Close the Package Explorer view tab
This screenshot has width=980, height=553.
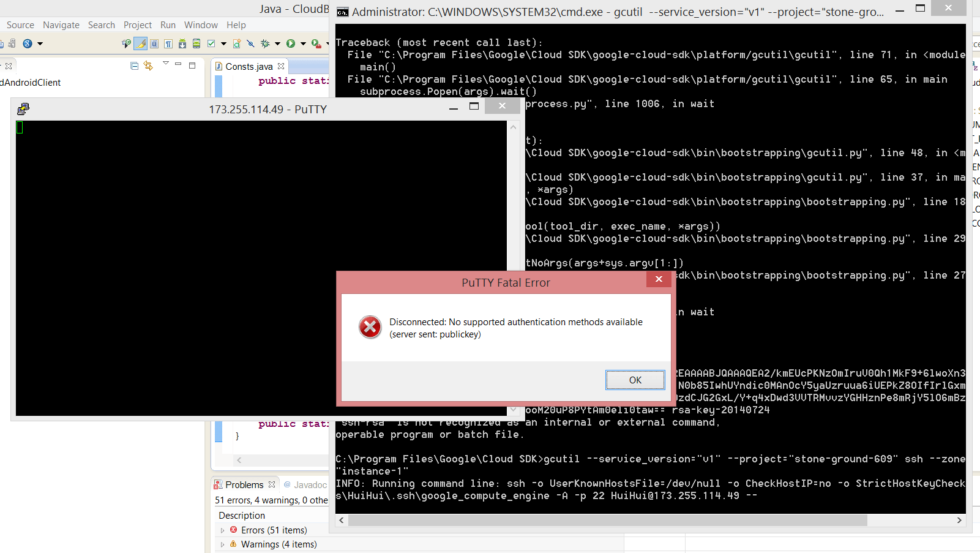pos(9,66)
